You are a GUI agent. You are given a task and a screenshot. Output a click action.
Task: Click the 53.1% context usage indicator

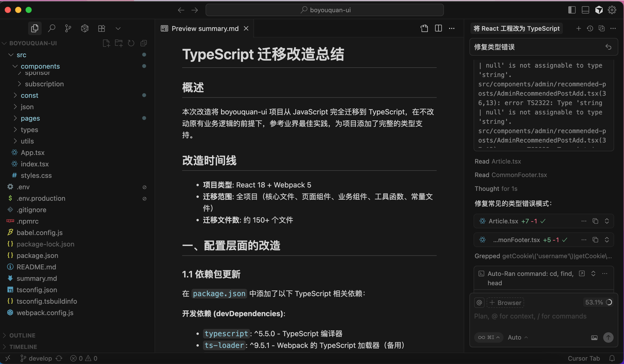pos(598,302)
